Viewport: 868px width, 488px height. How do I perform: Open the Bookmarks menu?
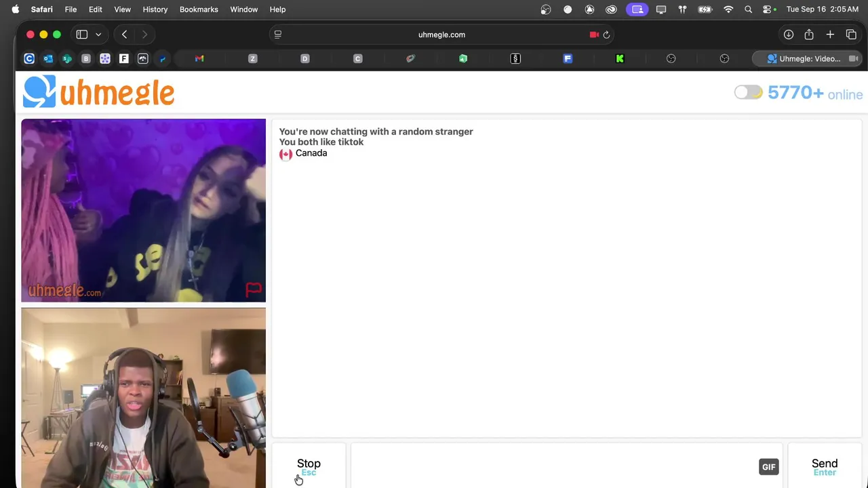tap(199, 9)
